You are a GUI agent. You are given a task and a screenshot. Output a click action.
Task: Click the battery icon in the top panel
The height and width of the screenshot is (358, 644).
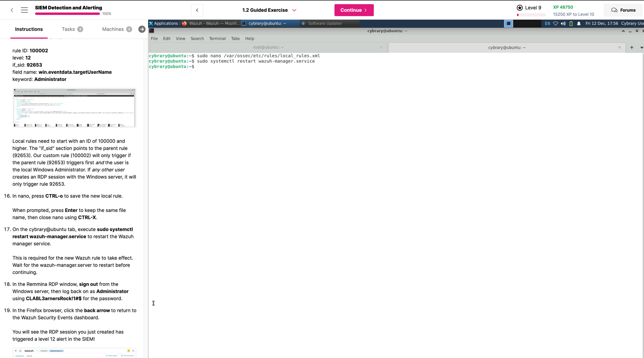pos(571,24)
